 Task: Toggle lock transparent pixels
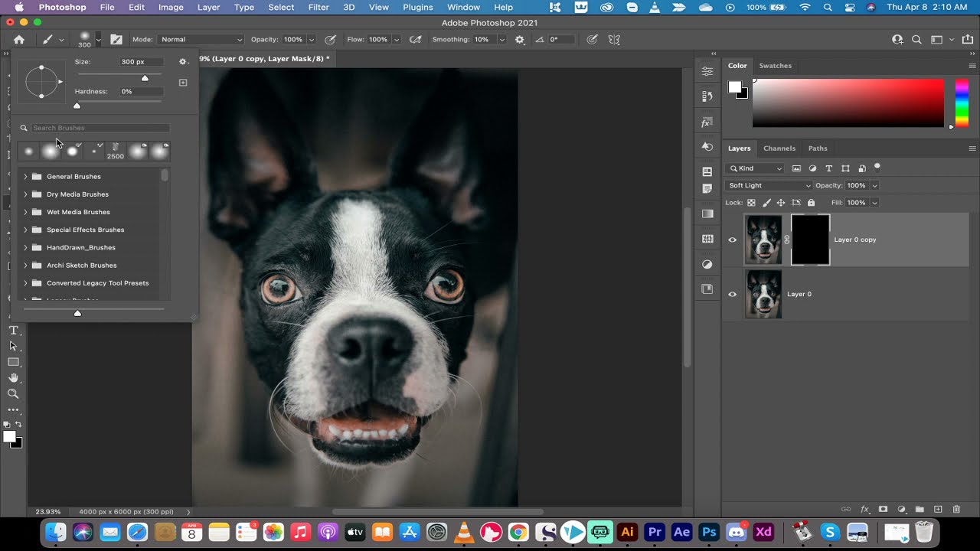751,203
